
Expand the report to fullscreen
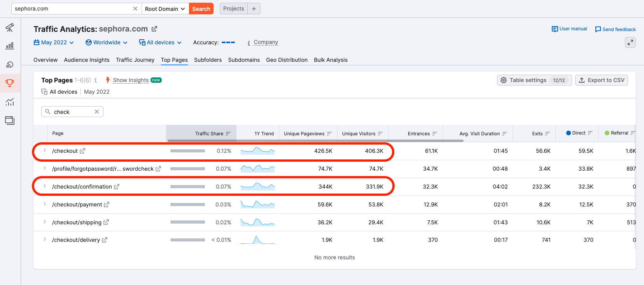(x=630, y=42)
